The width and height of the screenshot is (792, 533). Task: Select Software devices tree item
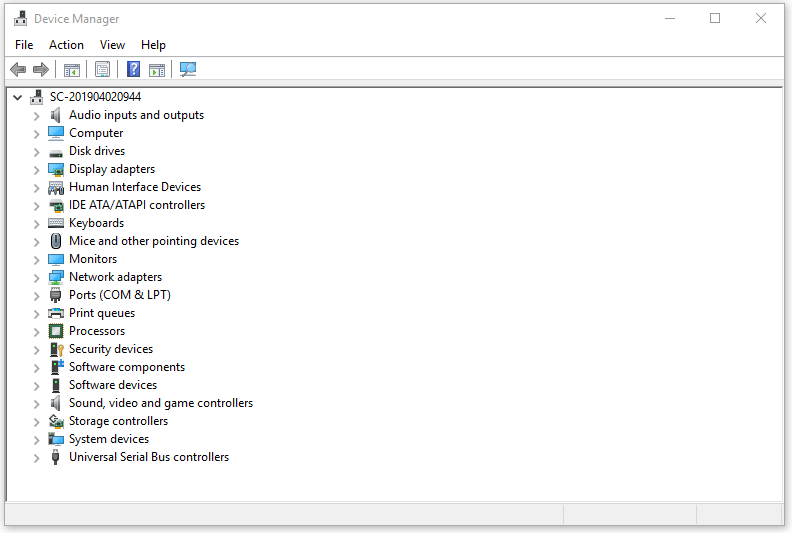[x=113, y=385]
